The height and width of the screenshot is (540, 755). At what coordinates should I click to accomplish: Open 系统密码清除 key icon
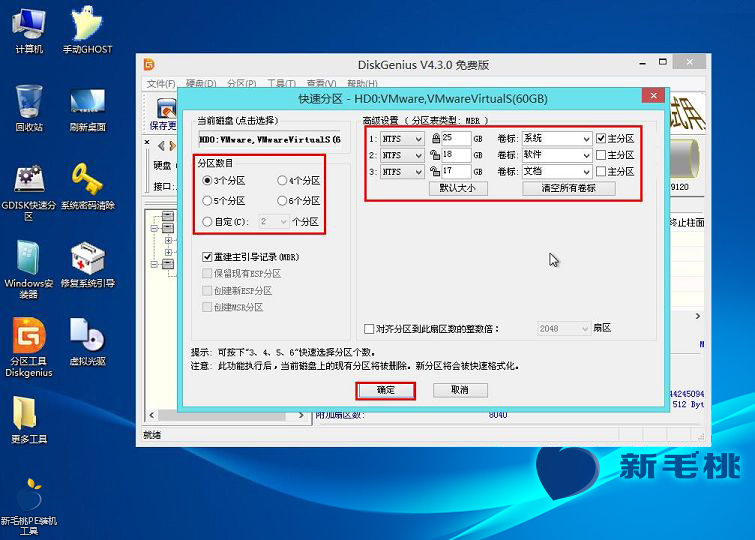point(87,187)
